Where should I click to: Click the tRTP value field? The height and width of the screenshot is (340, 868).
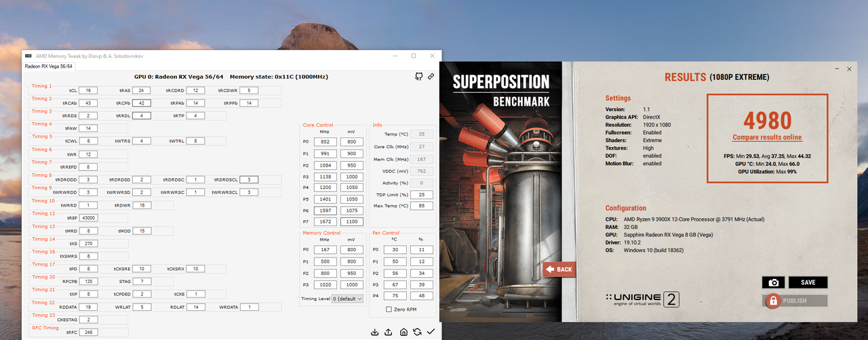tap(195, 115)
